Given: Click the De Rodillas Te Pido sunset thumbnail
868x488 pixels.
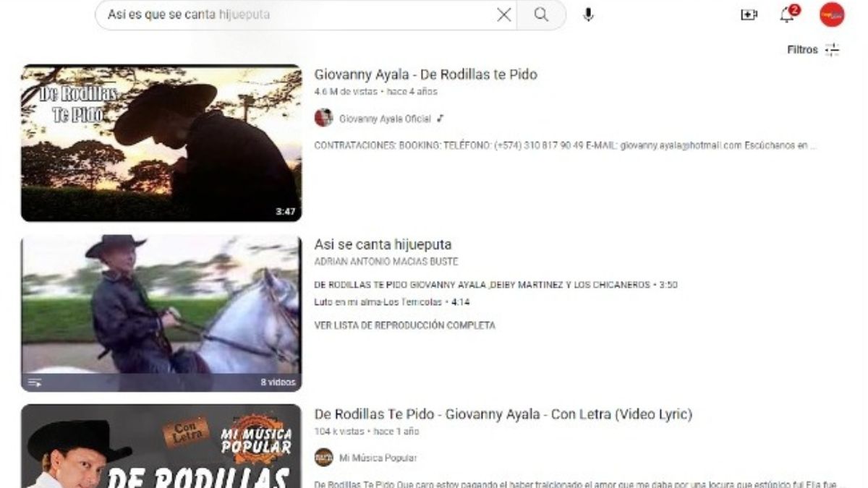Looking at the screenshot, I should coord(161,142).
